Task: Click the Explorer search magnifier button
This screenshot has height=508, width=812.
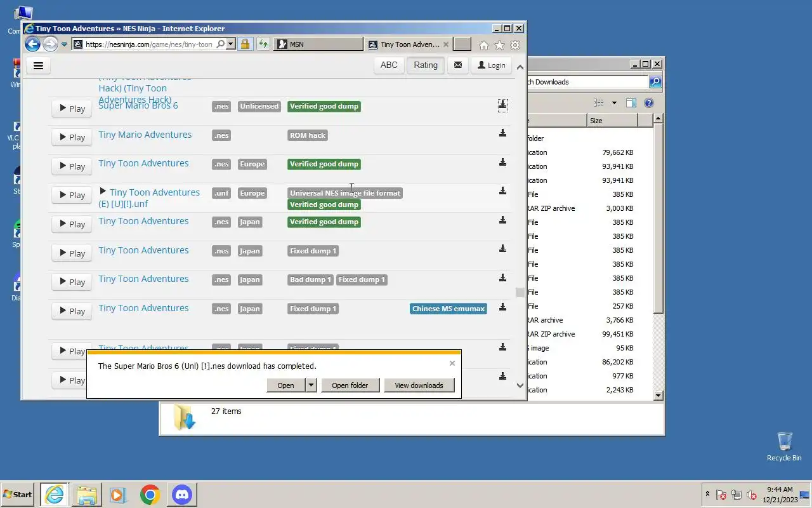Action: click(x=655, y=82)
